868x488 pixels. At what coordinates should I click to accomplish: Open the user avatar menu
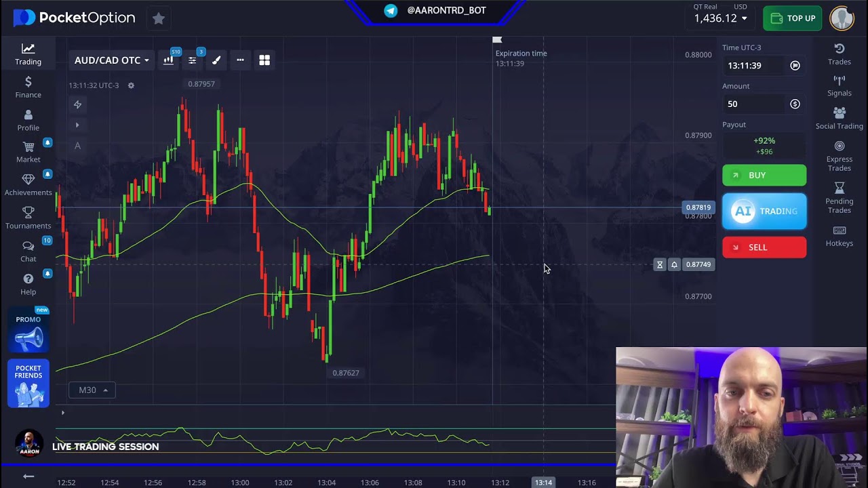(842, 18)
